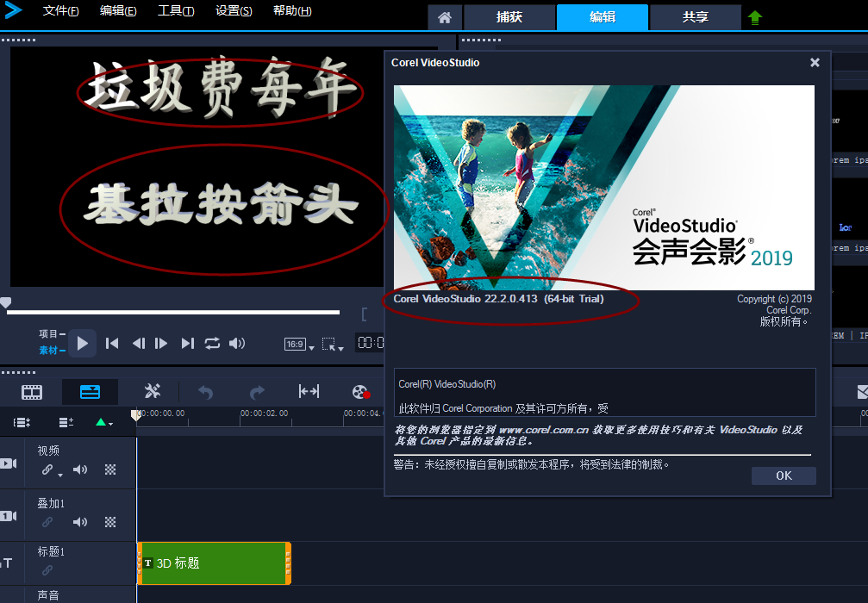Open the 工具(T) menu
The width and height of the screenshot is (868, 603).
(176, 11)
